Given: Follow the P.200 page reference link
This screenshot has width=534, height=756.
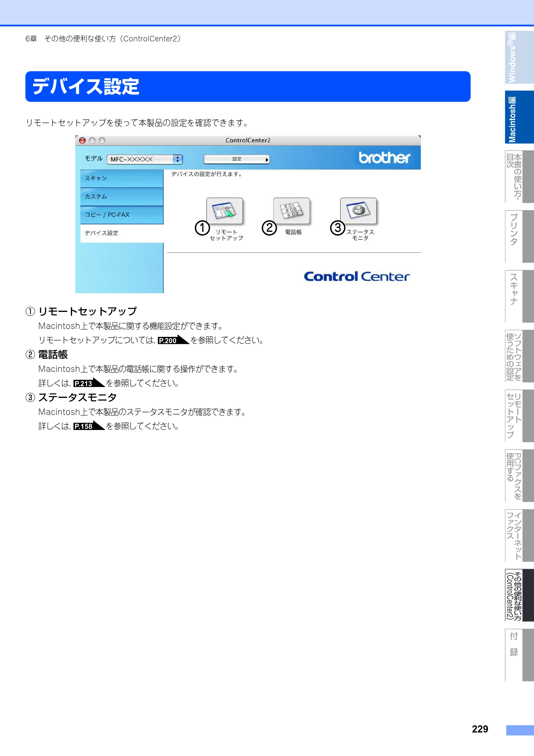Looking at the screenshot, I should point(173,340).
